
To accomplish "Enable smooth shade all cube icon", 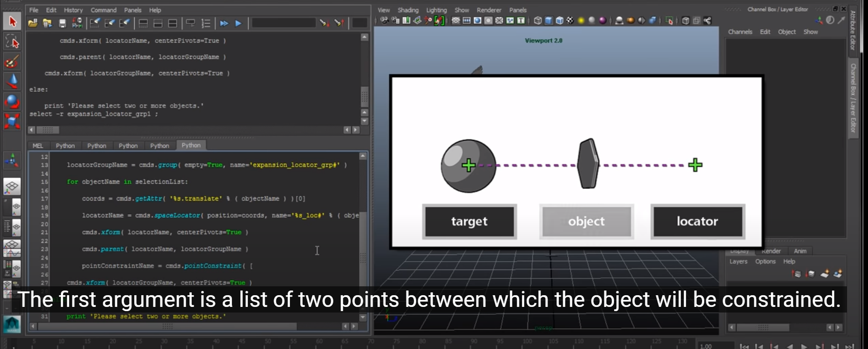I will click(549, 20).
